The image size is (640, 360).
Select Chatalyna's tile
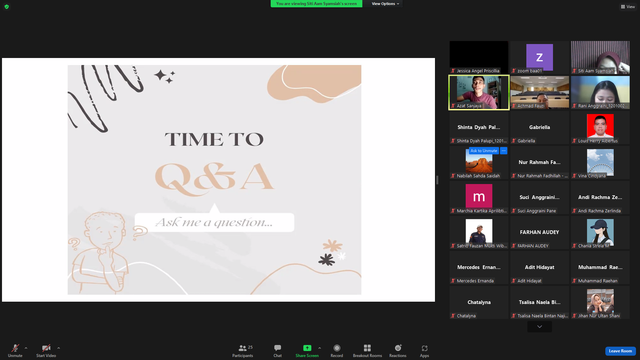479,303
